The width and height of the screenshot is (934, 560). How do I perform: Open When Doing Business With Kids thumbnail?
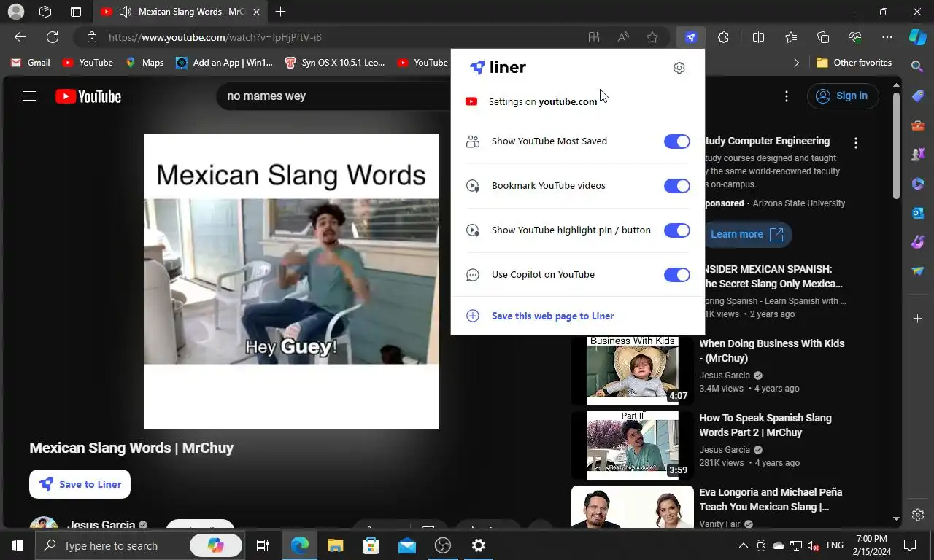pos(633,370)
